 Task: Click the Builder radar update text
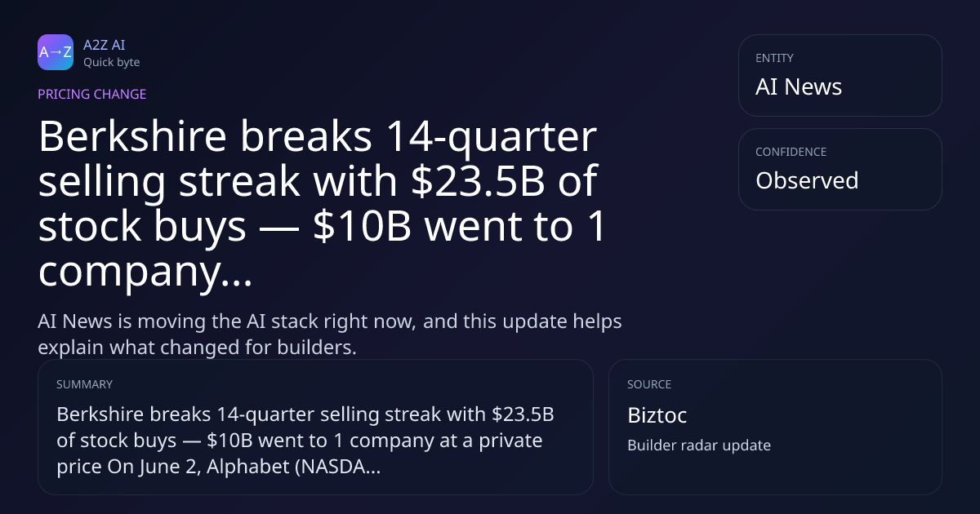(699, 445)
